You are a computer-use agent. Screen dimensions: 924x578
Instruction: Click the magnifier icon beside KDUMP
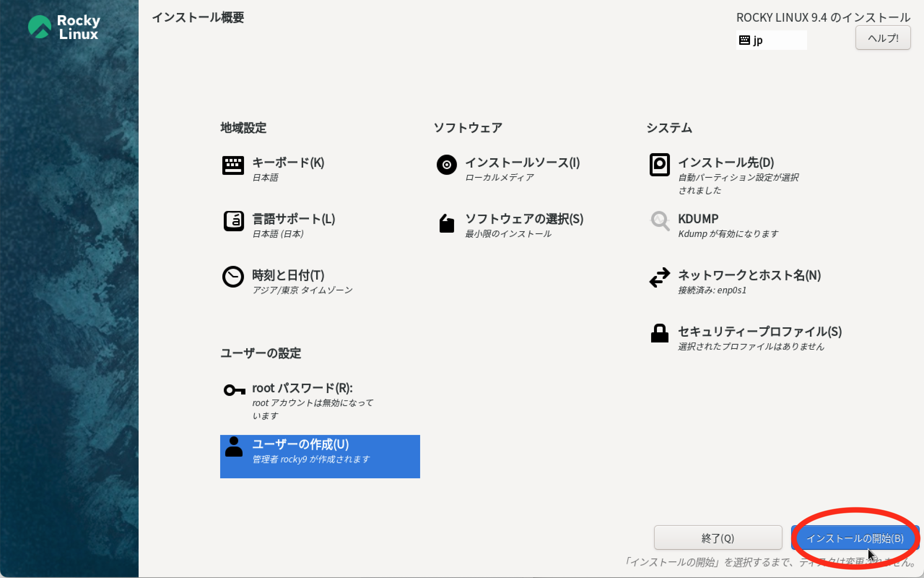[659, 221]
